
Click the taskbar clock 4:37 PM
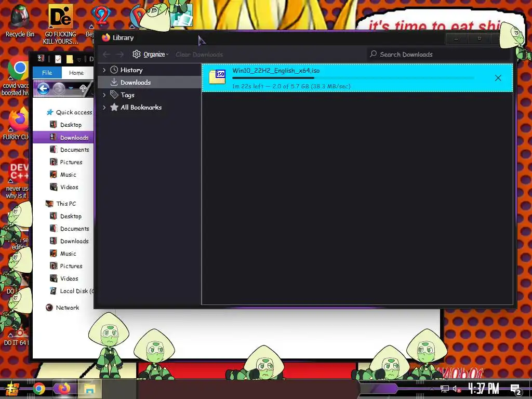[x=483, y=389]
